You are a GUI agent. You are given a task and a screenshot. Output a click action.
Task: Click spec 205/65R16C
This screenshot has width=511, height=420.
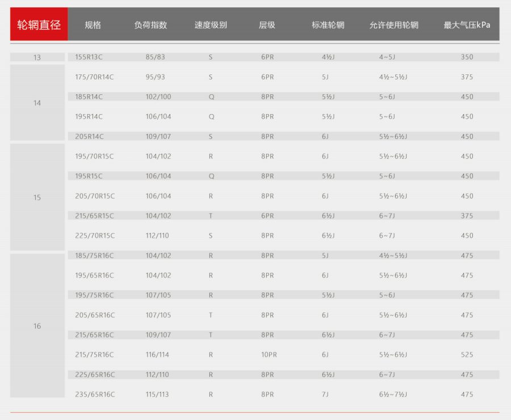(x=95, y=315)
